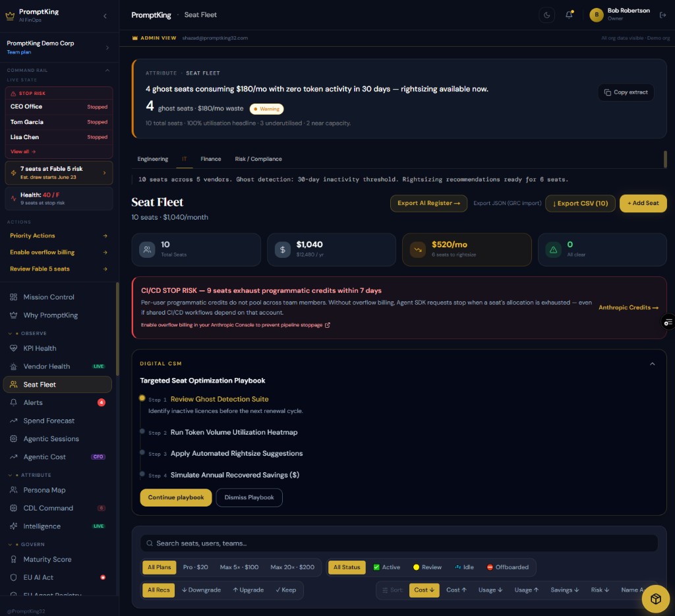This screenshot has width=675, height=616.
Task: Expand PromptKing Demo Corp org switcher
Action: click(59, 47)
